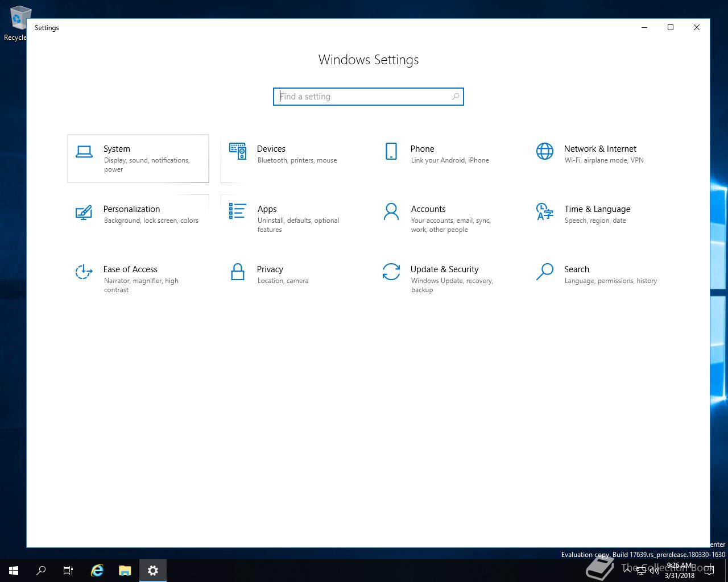Select the Update & Security title

point(444,269)
